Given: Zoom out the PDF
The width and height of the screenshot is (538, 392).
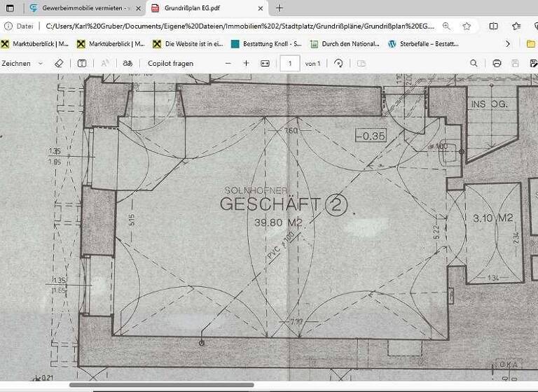Looking at the screenshot, I should click(228, 64).
